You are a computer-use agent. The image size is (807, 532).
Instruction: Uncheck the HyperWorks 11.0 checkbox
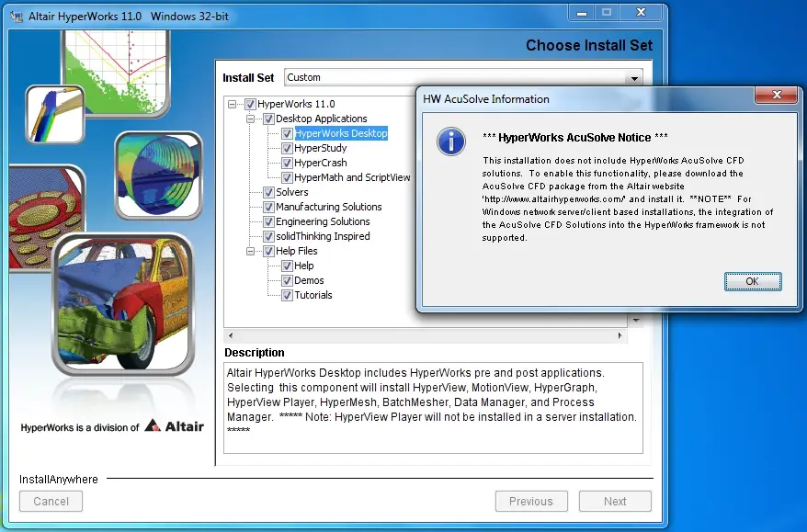coord(250,105)
